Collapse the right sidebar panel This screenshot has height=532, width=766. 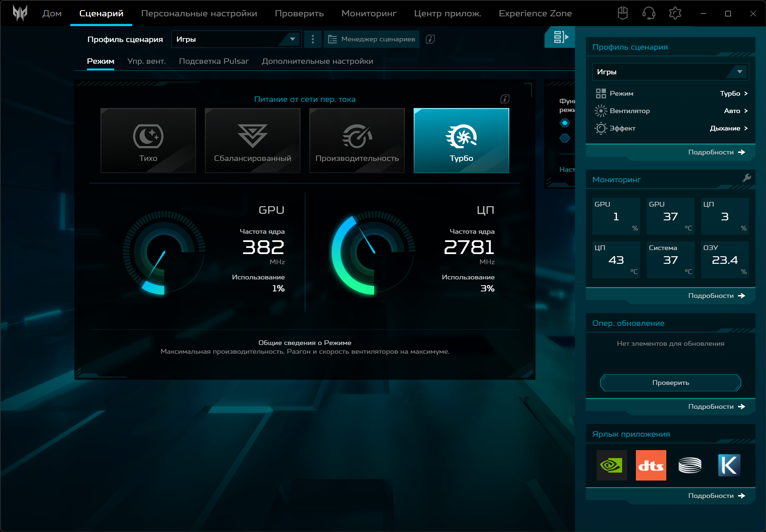tap(560, 37)
